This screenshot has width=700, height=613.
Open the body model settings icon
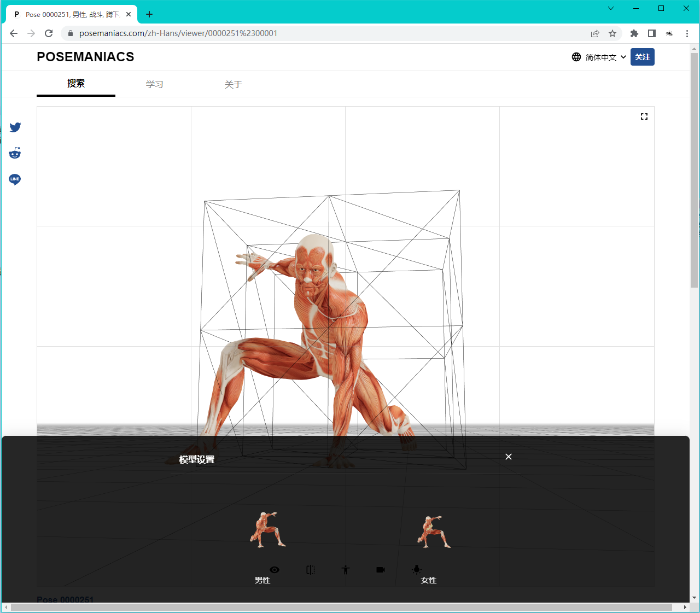pyautogui.click(x=346, y=570)
